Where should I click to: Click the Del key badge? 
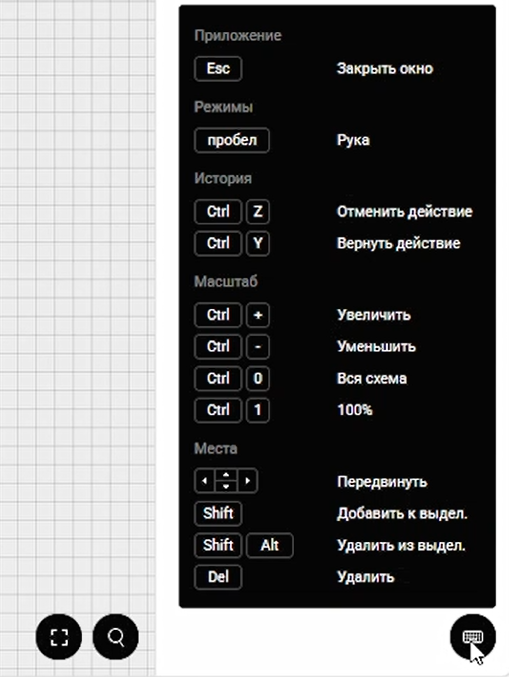[218, 577]
